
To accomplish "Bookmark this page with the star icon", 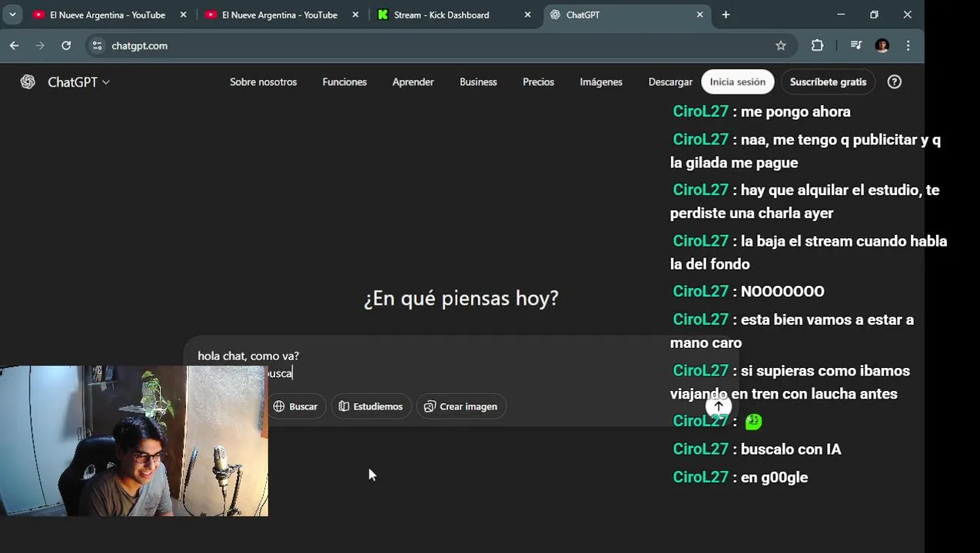I will (781, 45).
